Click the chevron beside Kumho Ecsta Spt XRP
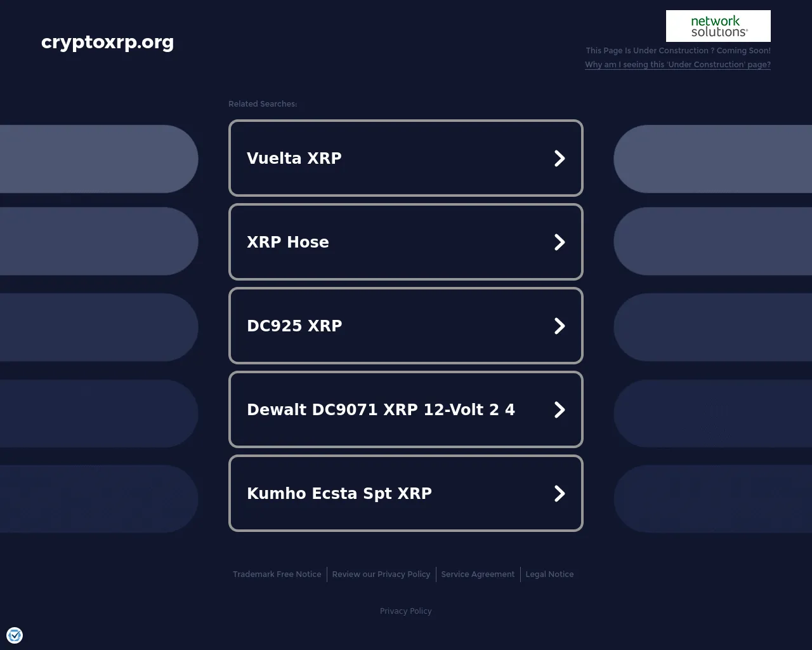This screenshot has width=812, height=650. tap(560, 493)
